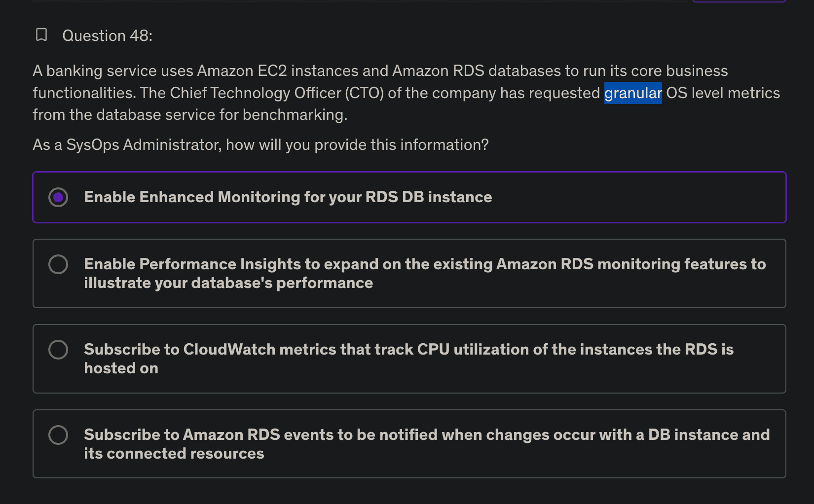Click 'Enable Enhanced Monitoring for your RDS DB instance' text
Image resolution: width=814 pixels, height=504 pixels.
click(288, 197)
